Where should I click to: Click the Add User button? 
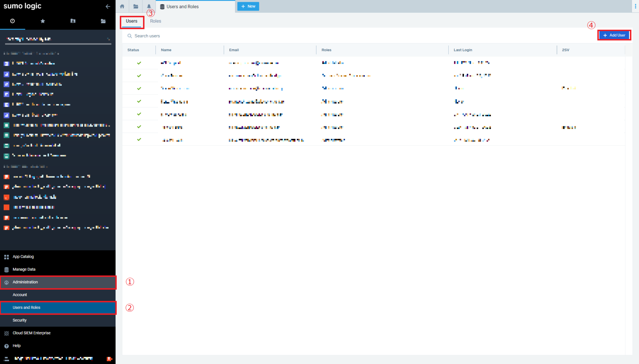click(614, 35)
